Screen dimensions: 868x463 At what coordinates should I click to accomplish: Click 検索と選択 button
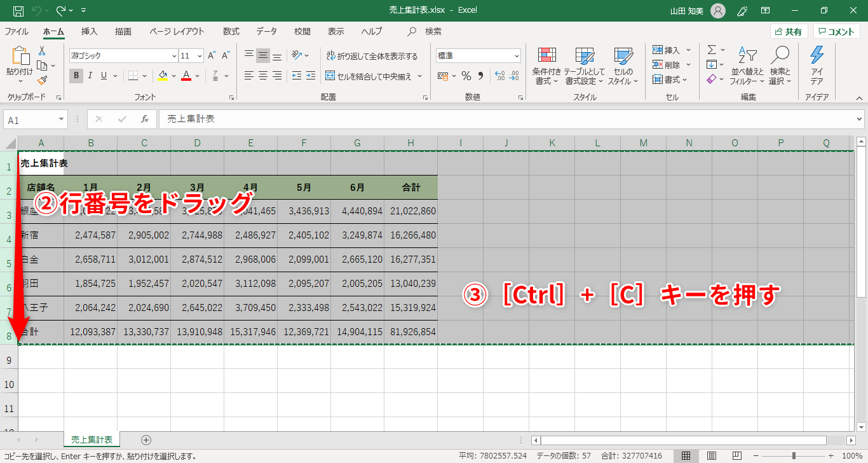tap(780, 66)
